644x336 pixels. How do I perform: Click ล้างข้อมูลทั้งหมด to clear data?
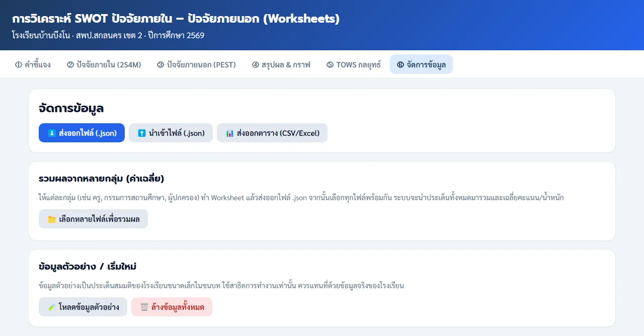point(172,307)
